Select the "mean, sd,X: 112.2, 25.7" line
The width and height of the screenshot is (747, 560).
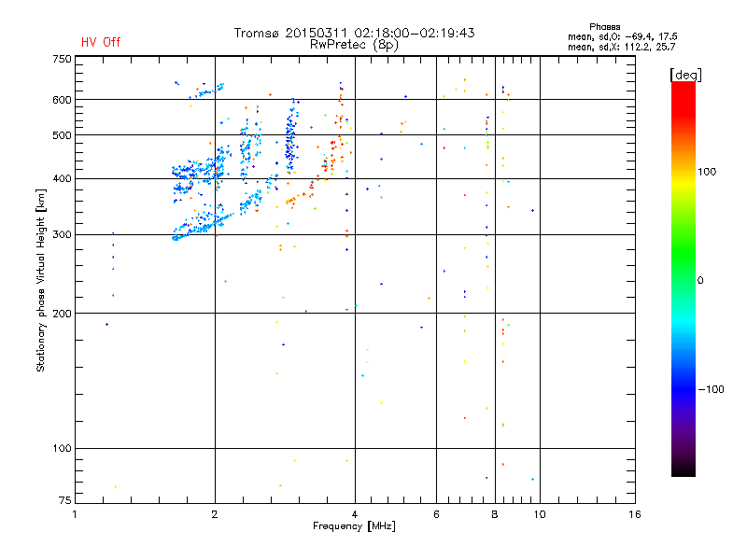click(x=621, y=47)
